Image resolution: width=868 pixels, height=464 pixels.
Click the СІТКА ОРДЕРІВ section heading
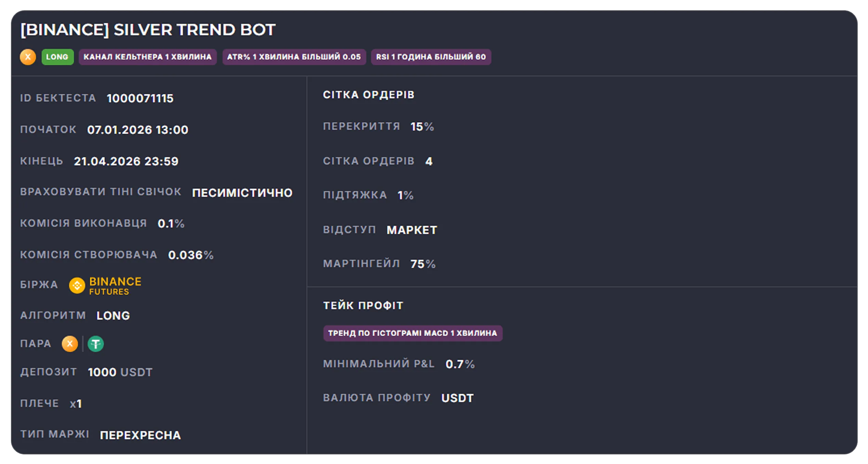[369, 95]
